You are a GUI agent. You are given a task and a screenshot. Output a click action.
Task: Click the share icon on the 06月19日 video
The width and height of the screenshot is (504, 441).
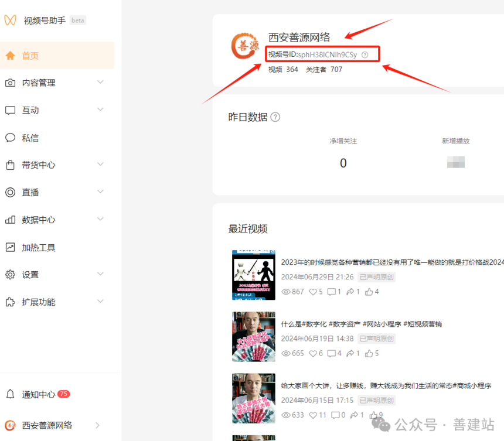350,353
